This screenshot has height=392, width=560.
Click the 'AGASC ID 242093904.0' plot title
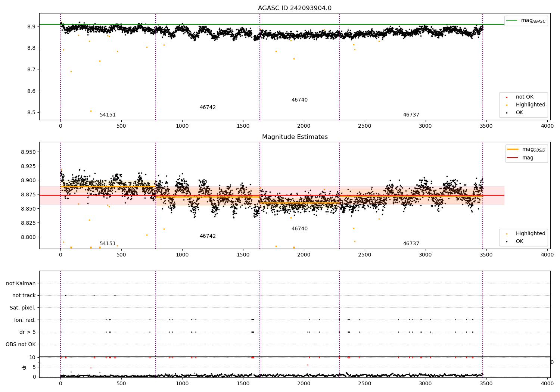295,8
